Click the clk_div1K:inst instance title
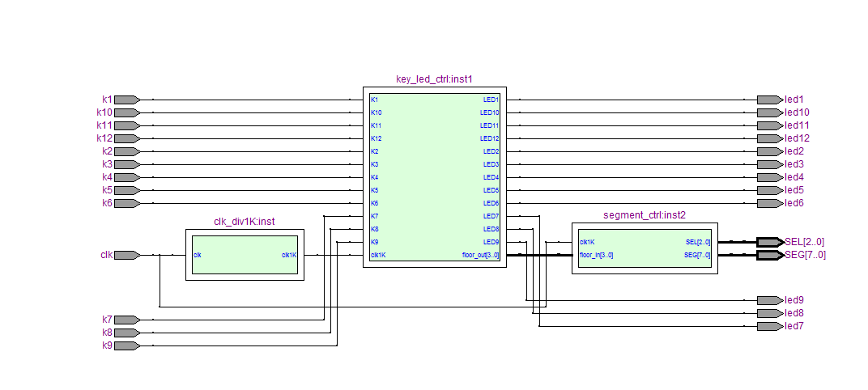The height and width of the screenshot is (390, 868). pos(245,222)
